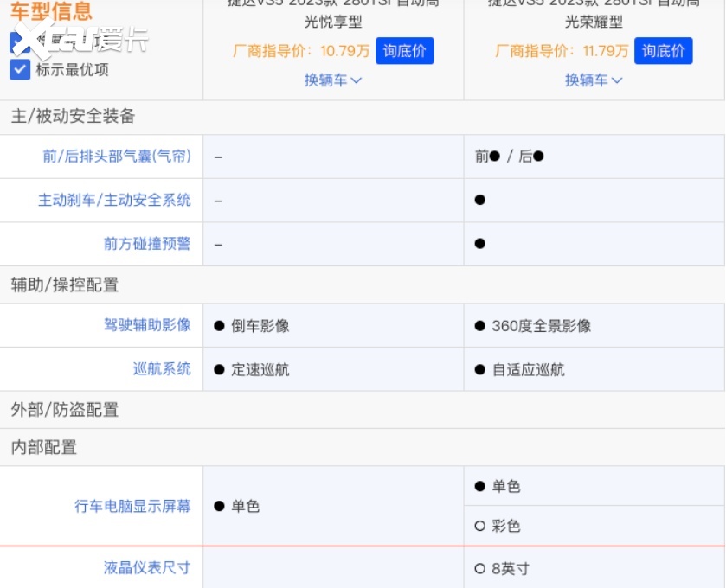726x588 pixels.
Task: Toggle the 标示最优项 checkbox
Action: 20,69
